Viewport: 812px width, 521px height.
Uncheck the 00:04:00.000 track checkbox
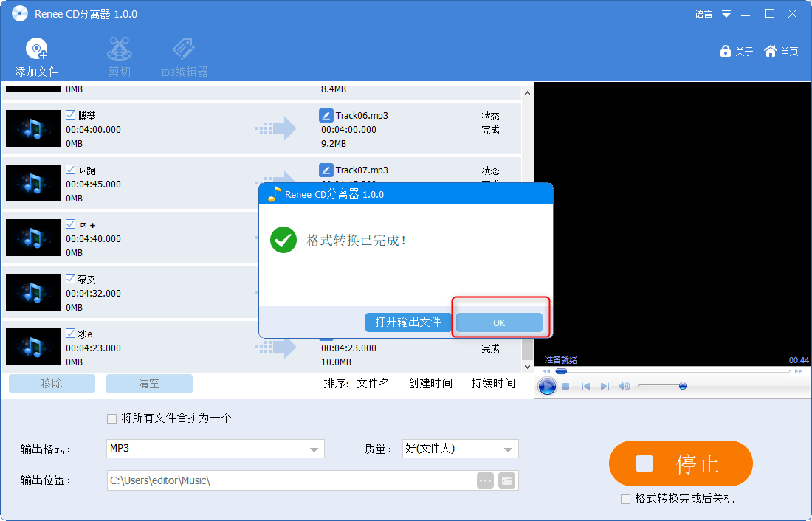pos(70,115)
